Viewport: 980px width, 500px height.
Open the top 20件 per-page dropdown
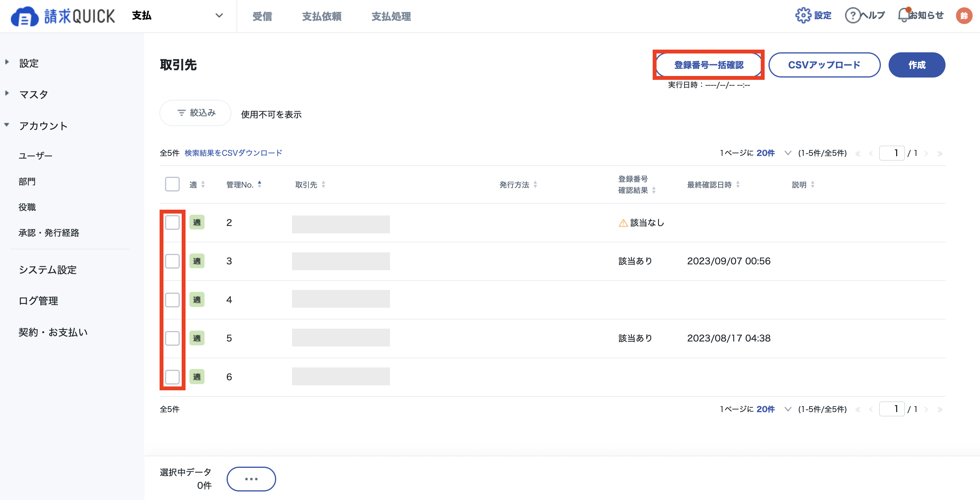point(772,153)
